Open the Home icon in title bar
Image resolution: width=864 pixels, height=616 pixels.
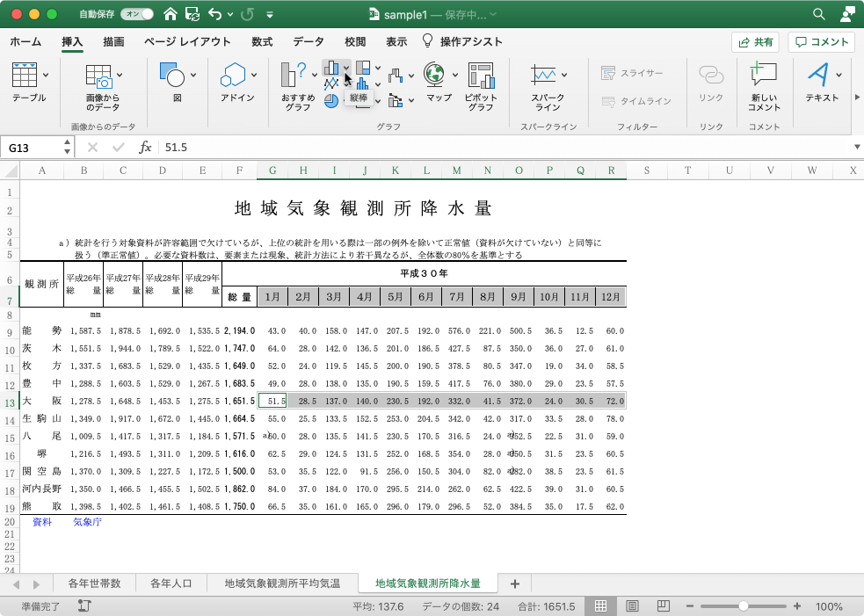coord(171,14)
